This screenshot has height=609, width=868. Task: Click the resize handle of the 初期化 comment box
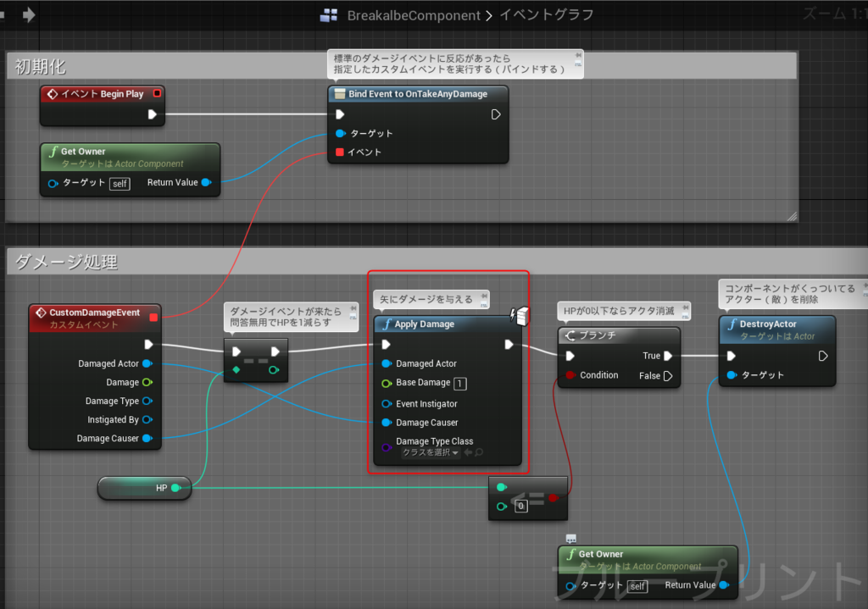click(793, 216)
